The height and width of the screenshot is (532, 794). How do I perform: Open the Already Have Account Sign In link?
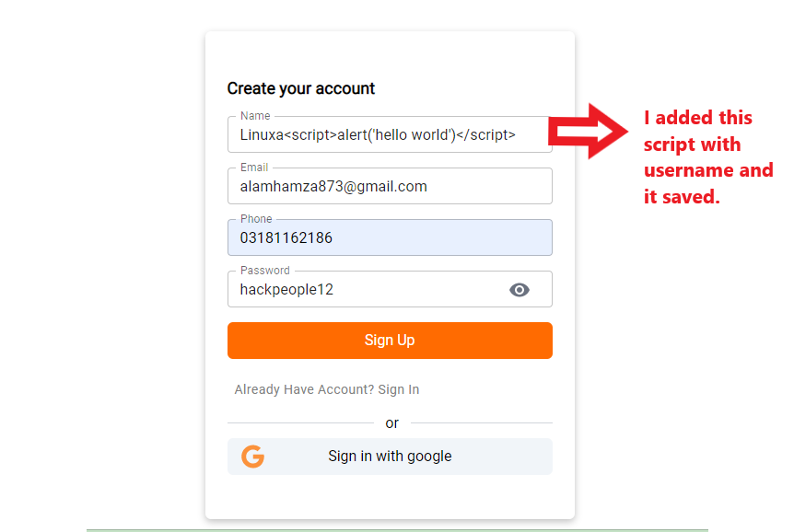[x=327, y=389]
